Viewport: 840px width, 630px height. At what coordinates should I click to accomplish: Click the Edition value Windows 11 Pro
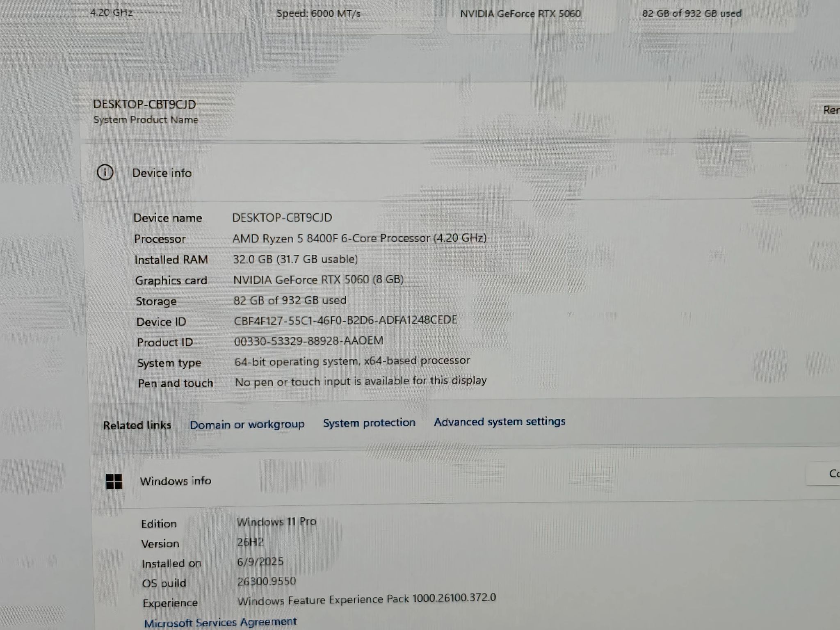tap(276, 522)
